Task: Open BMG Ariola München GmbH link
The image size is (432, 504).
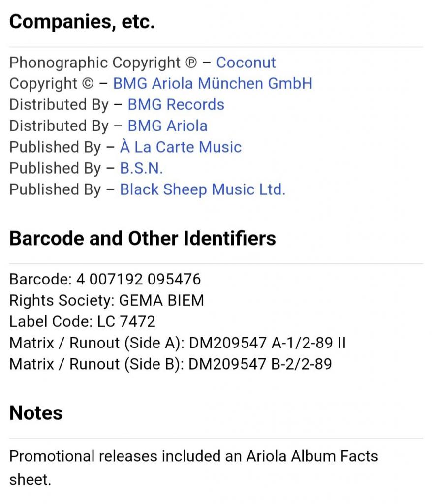Action: pyautogui.click(x=213, y=83)
